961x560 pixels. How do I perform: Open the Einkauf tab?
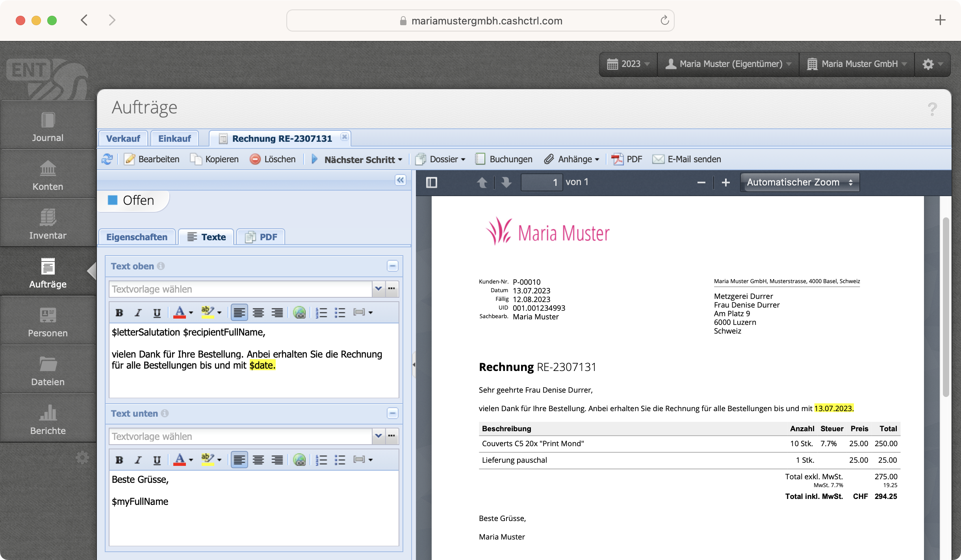click(x=174, y=139)
